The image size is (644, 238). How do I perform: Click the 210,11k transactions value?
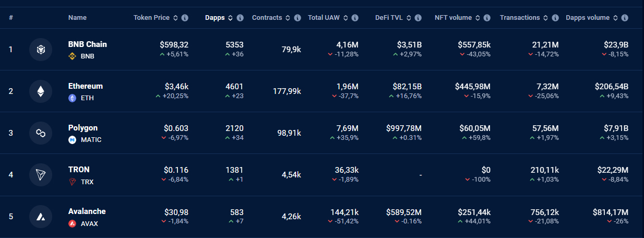pyautogui.click(x=544, y=170)
